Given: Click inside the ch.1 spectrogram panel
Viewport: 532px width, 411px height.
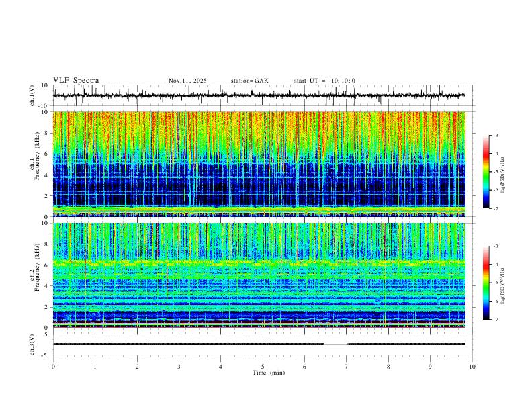Looking at the screenshot, I should 259,164.
